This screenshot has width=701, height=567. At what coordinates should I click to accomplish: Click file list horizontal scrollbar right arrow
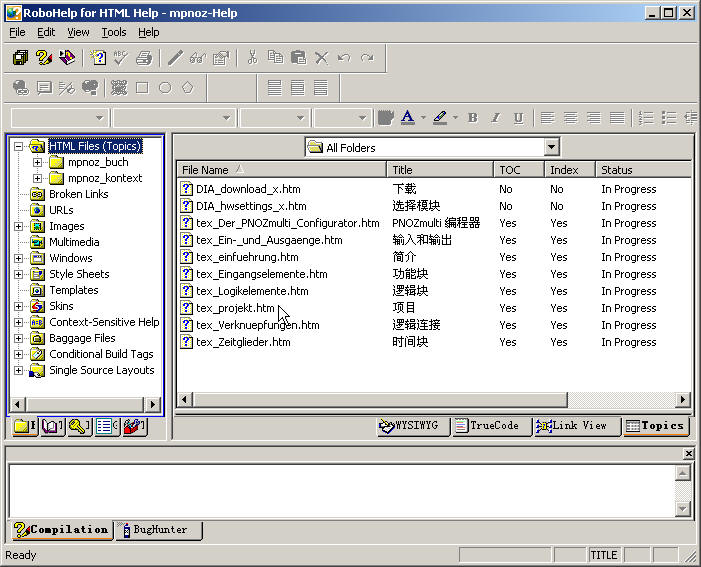point(682,399)
